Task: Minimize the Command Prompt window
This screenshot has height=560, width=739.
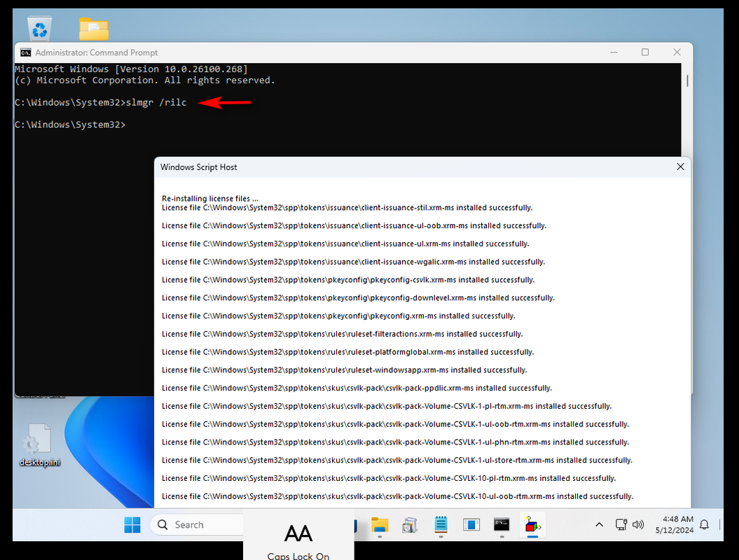Action: pos(614,52)
